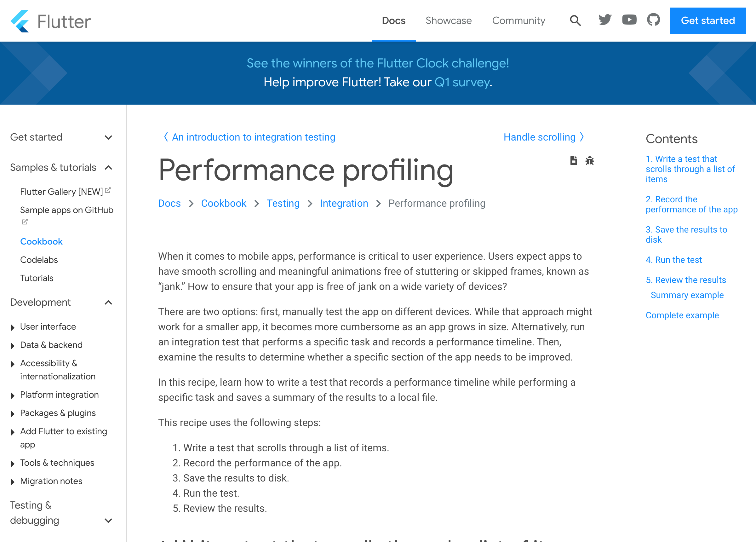Expand the Get started sidebar section

point(108,137)
